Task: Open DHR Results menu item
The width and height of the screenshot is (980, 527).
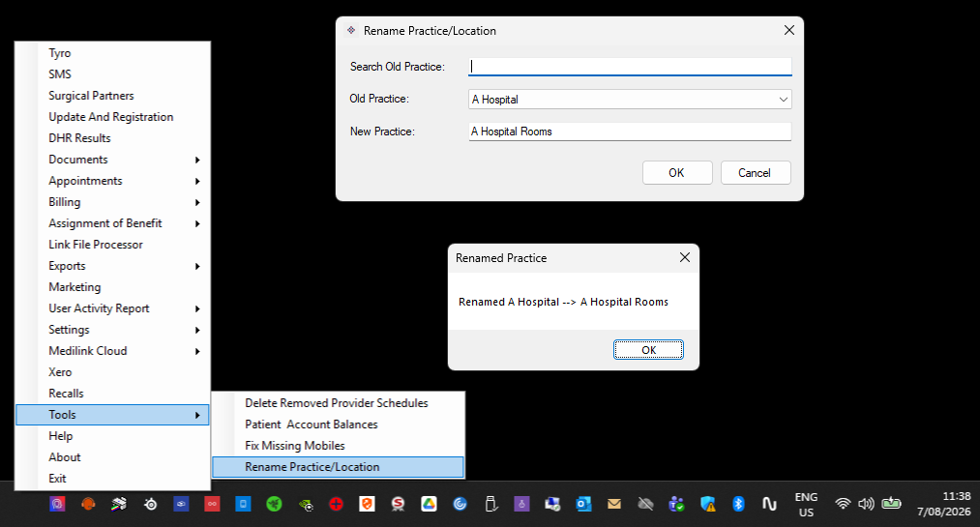Action: (x=112, y=138)
